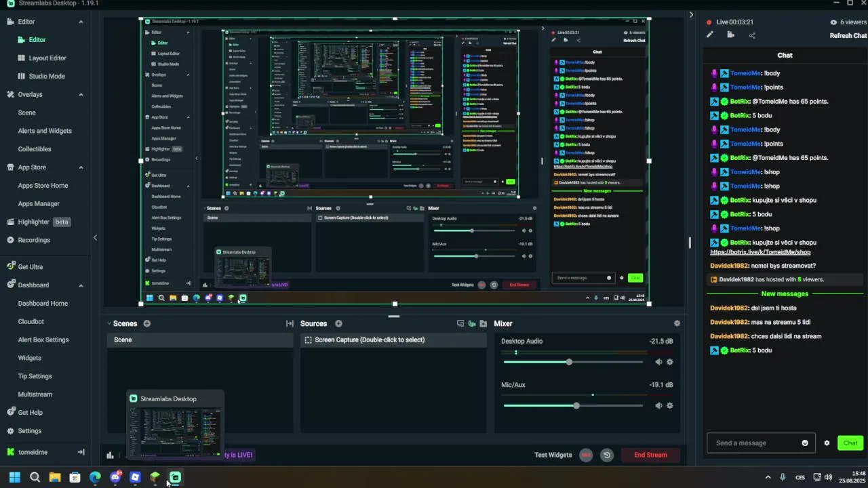Screen dimensions: 868x488
Task: Open the folder icon in Sources header
Action: point(483,324)
